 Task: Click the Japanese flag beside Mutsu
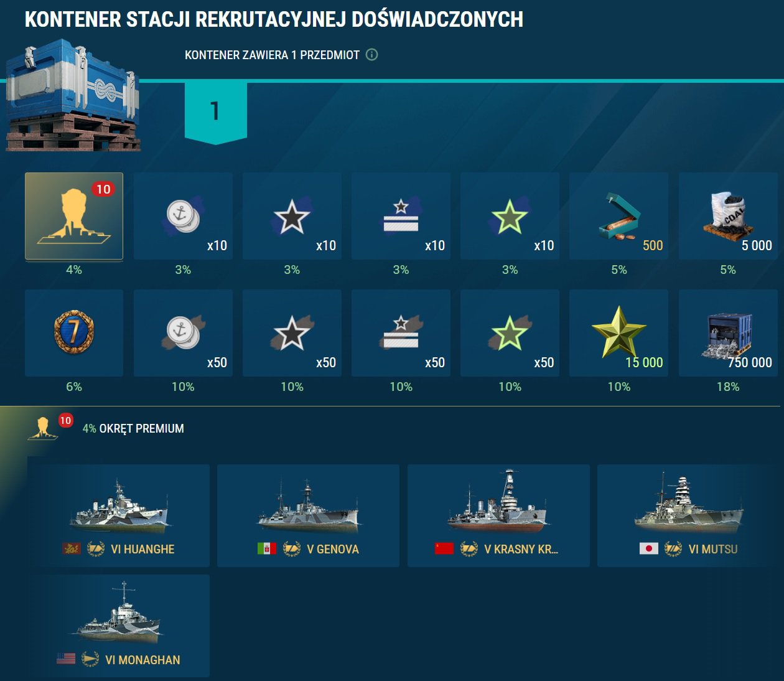(649, 548)
